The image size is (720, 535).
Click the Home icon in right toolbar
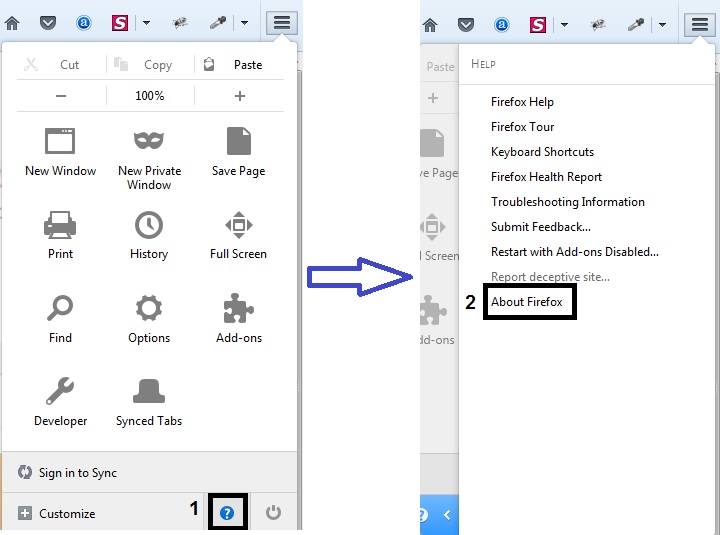coord(430,24)
